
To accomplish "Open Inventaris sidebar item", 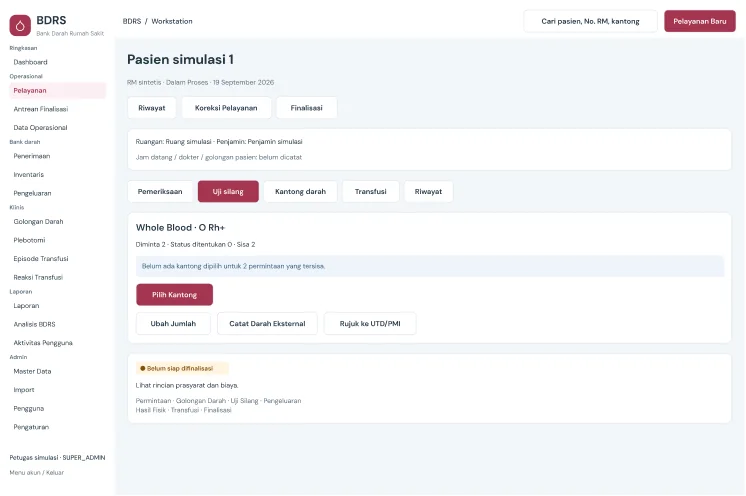I will click(29, 175).
